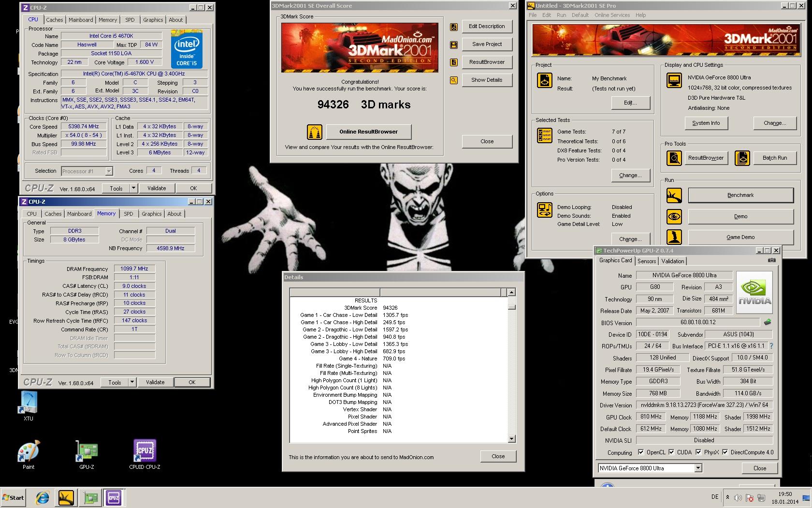The width and height of the screenshot is (812, 508).
Task: Click the GPU-Z taskbar icon
Action: pyautogui.click(x=90, y=497)
